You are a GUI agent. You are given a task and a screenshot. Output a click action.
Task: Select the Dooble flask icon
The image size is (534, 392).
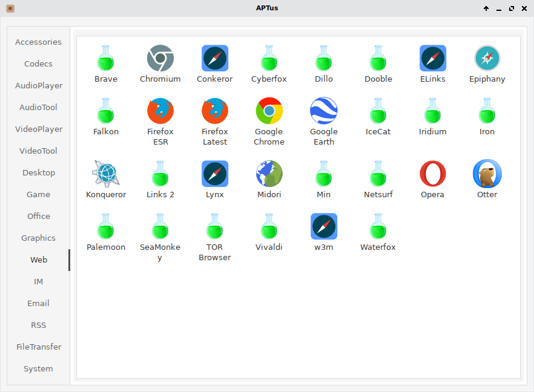[x=378, y=58]
